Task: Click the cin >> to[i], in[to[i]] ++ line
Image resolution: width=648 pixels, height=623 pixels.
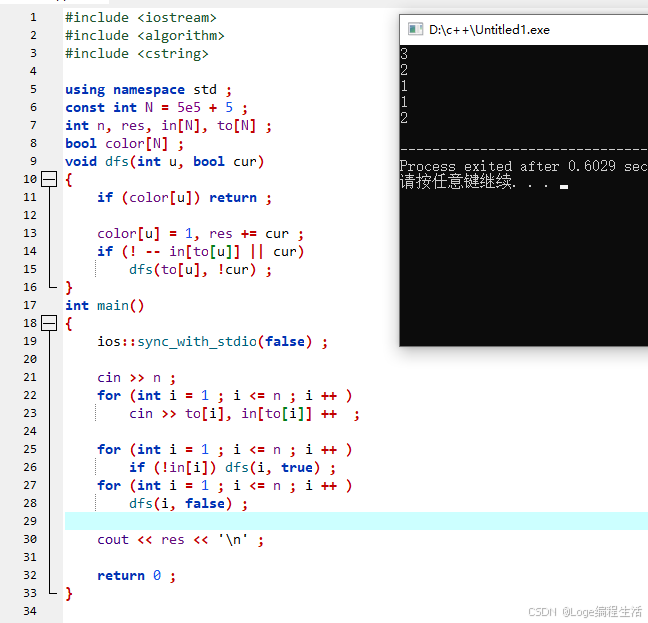Action: [x=244, y=414]
